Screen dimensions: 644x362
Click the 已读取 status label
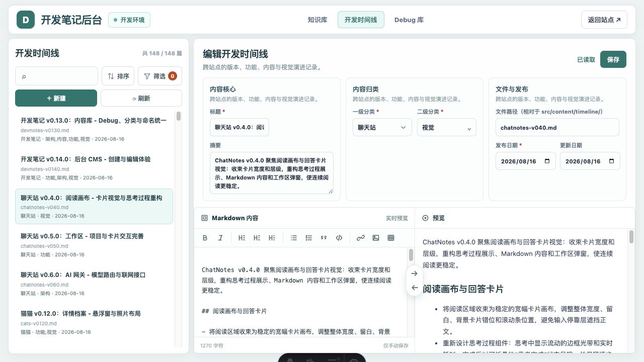(x=586, y=59)
